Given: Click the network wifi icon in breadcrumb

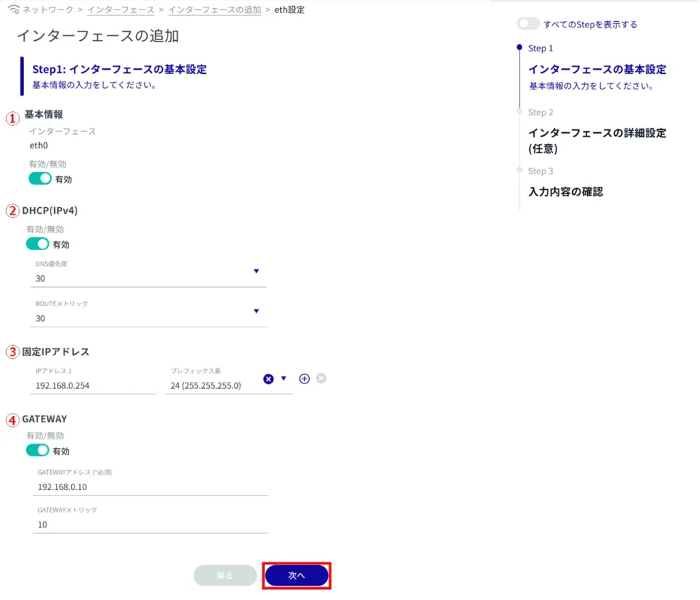Looking at the screenshot, I should (x=14, y=10).
